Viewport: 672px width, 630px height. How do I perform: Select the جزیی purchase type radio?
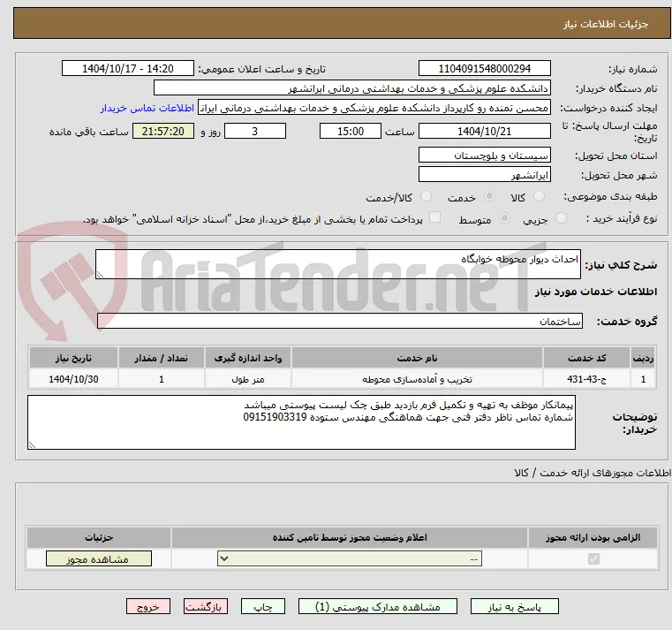(561, 218)
